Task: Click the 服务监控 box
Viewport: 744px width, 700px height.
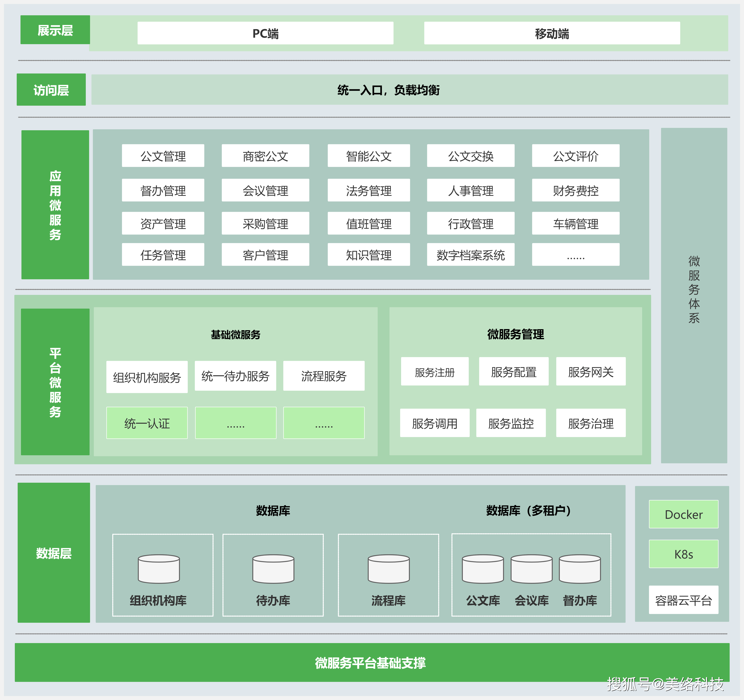Action: click(x=511, y=423)
